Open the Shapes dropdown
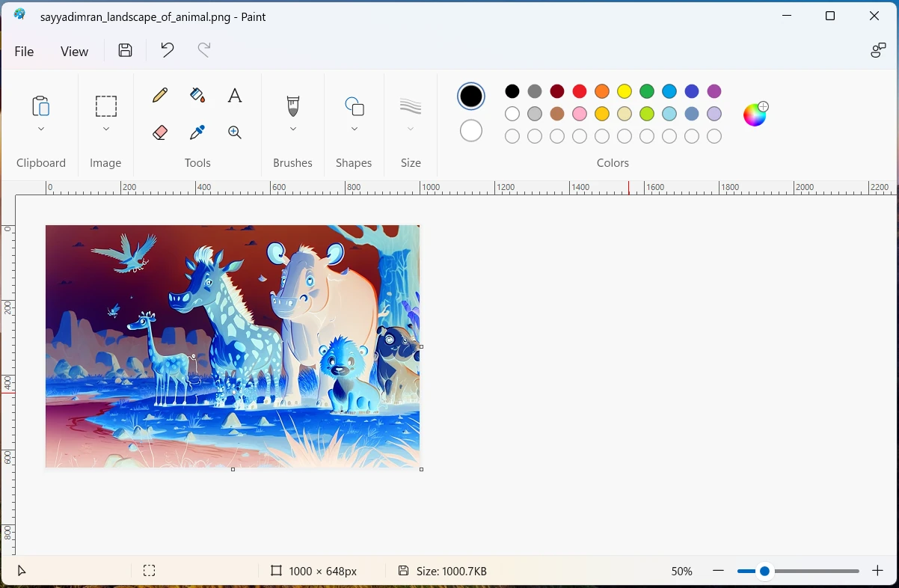Viewport: 899px width, 588px height. pyautogui.click(x=353, y=128)
